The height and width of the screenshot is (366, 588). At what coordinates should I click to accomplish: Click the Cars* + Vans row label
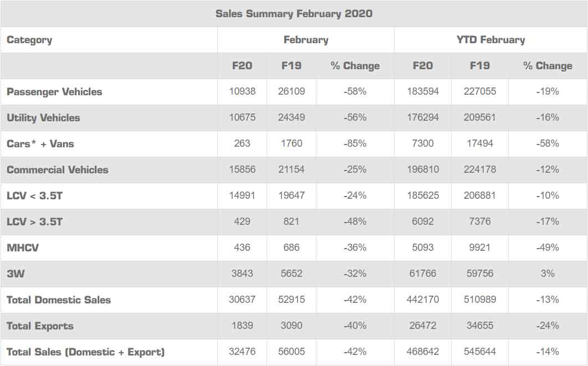click(x=40, y=144)
